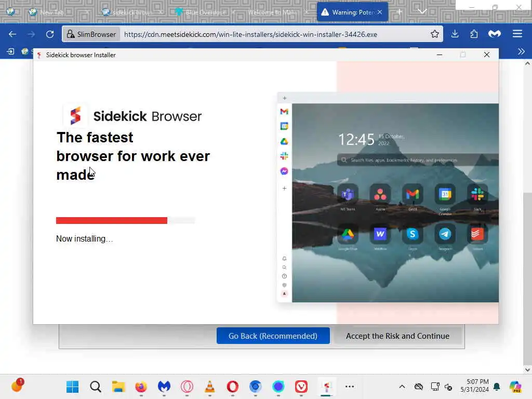Click the Skype app tile in preview
Image resolution: width=532 pixels, height=399 pixels.
[412, 234]
